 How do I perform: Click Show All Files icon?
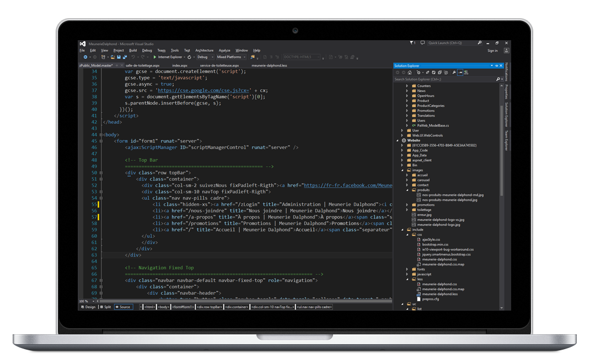pyautogui.click(x=446, y=73)
